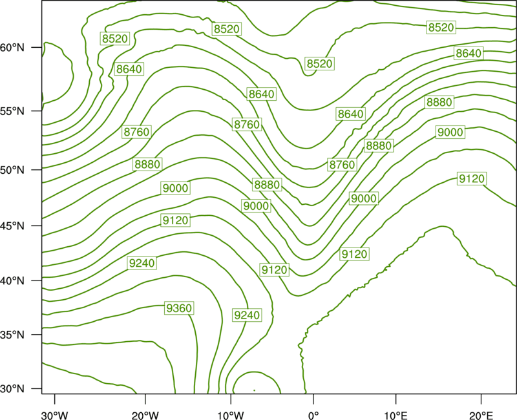Select the 30°N latitude axis label

pyautogui.click(x=12, y=389)
